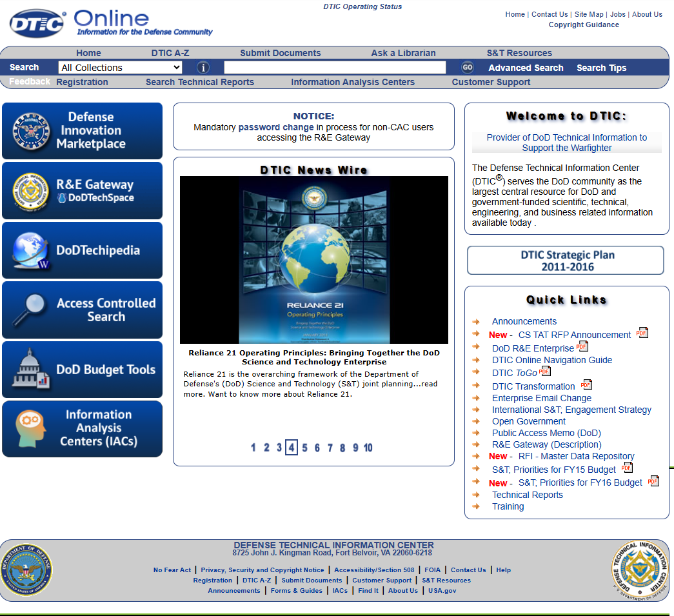This screenshot has width=674, height=616.
Task: Open the Access Controlled Search tile
Action: pyautogui.click(x=82, y=310)
